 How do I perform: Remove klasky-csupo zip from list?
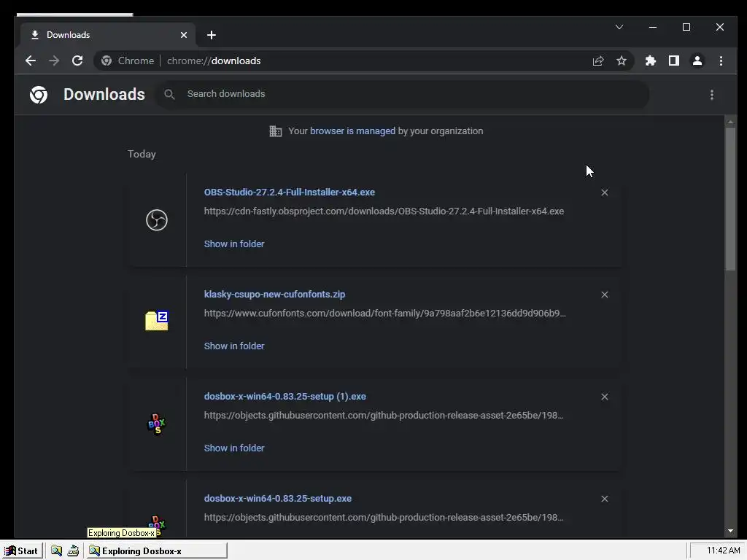605,295
